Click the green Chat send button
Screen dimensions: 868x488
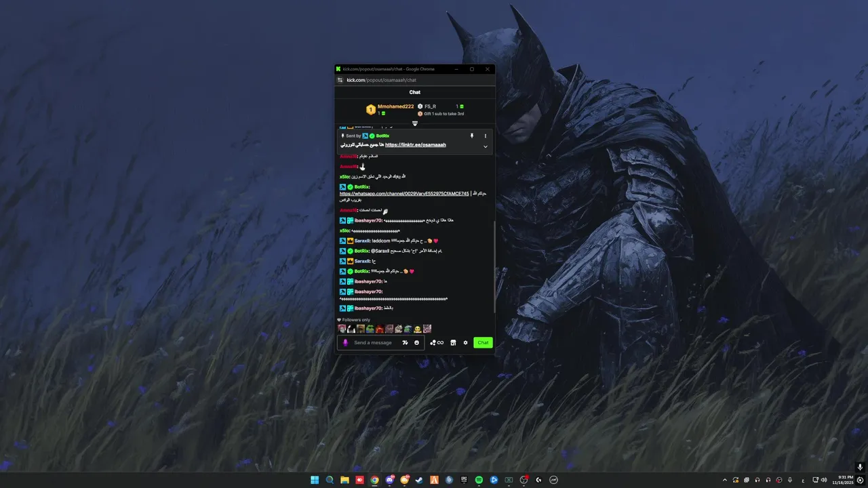[483, 343]
